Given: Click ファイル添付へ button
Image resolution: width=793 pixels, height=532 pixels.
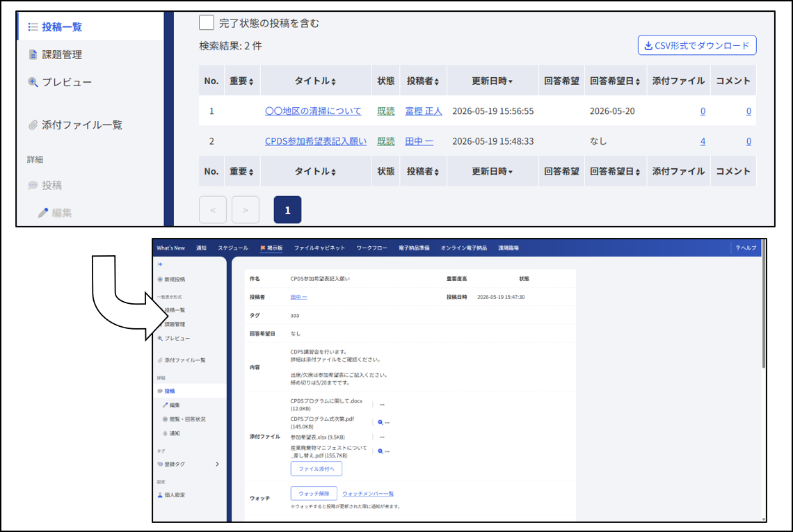Looking at the screenshot, I should coord(316,469).
